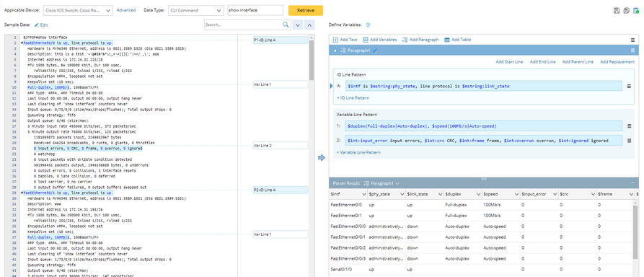
Task: Click Add Variables in the toolbar
Action: pyautogui.click(x=380, y=40)
